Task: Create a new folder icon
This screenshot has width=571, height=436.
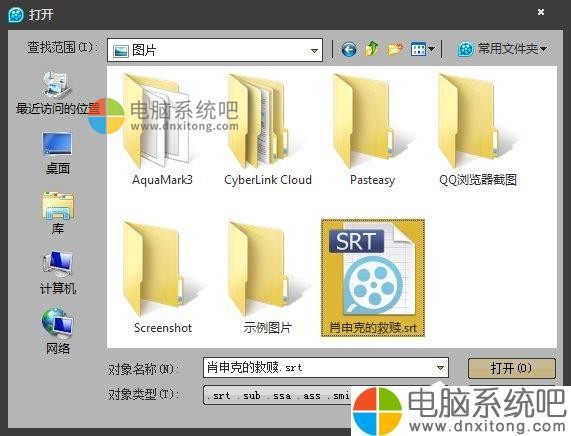Action: click(x=395, y=48)
